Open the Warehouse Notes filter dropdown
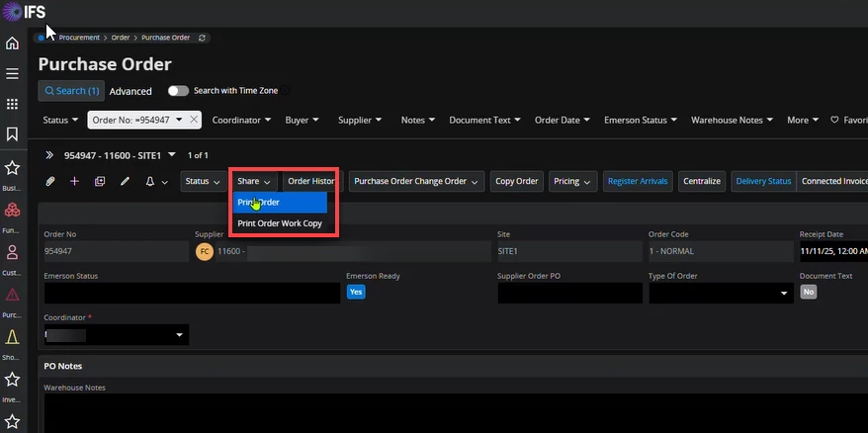Image resolution: width=868 pixels, height=433 pixels. pyautogui.click(x=732, y=121)
